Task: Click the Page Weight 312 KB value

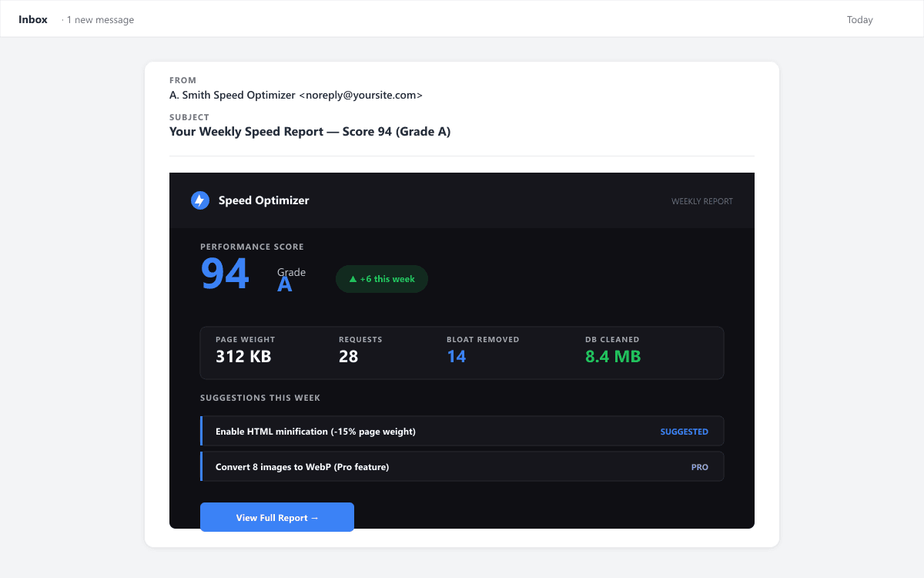Action: pyautogui.click(x=243, y=356)
